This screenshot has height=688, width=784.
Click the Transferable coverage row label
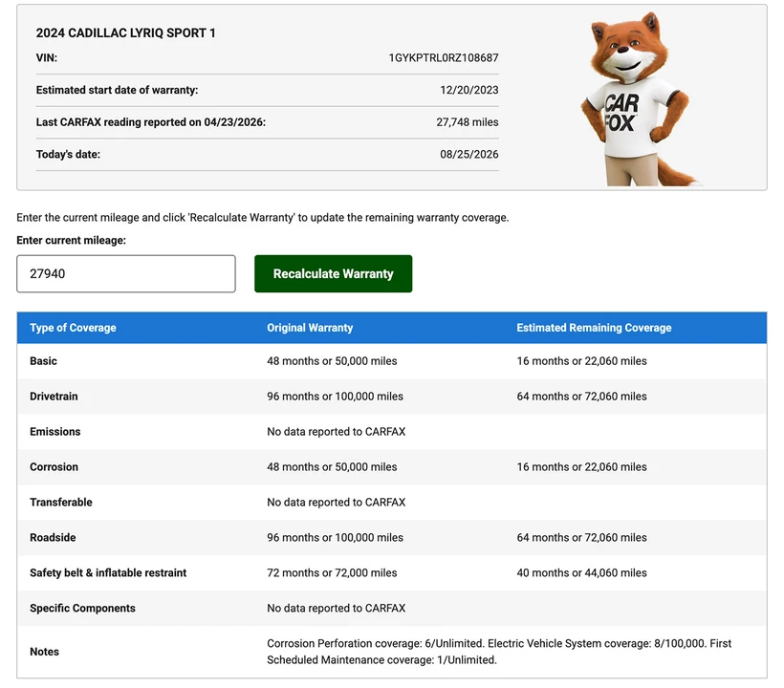coord(61,502)
